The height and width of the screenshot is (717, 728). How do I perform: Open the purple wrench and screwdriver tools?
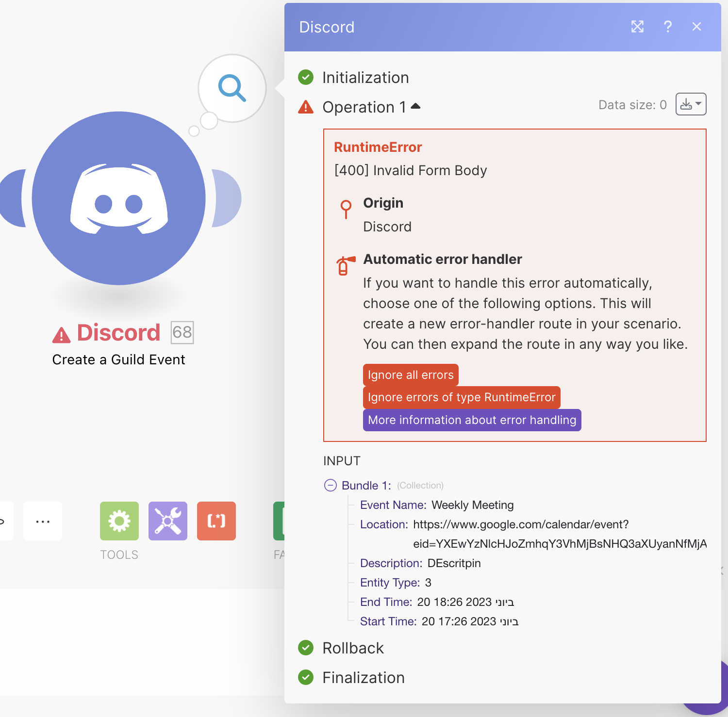pos(168,521)
